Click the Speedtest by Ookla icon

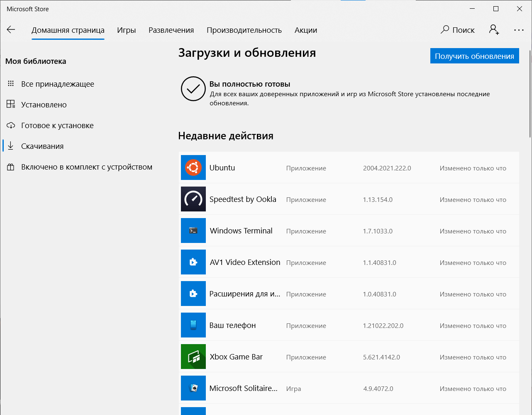(193, 199)
